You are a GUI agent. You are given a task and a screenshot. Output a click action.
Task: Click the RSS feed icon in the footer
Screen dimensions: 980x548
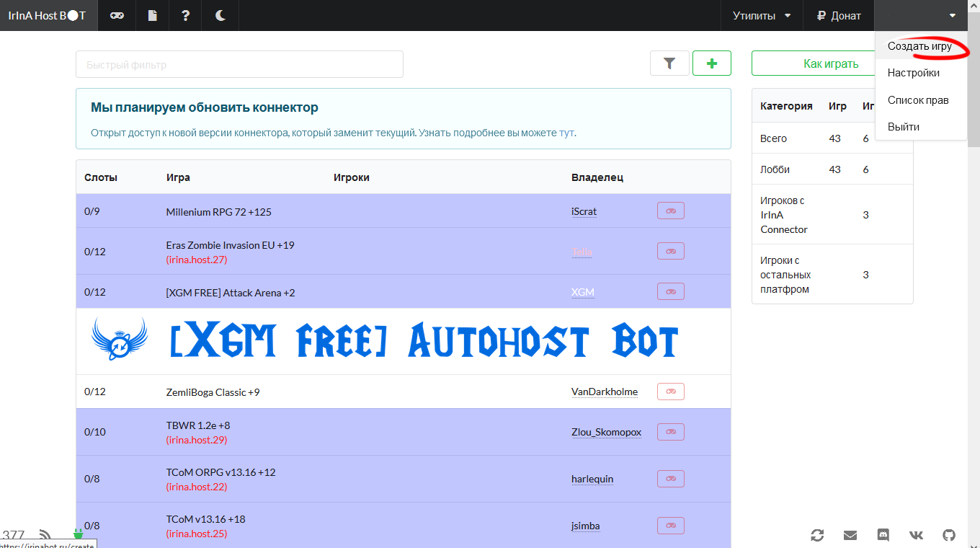[x=45, y=535]
